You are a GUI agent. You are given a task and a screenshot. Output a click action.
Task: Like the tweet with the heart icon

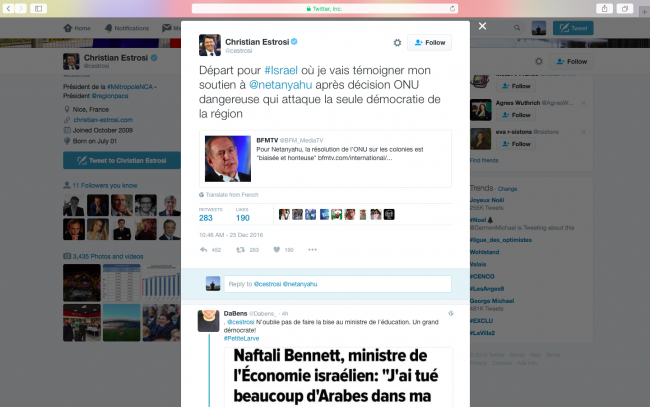click(x=276, y=250)
